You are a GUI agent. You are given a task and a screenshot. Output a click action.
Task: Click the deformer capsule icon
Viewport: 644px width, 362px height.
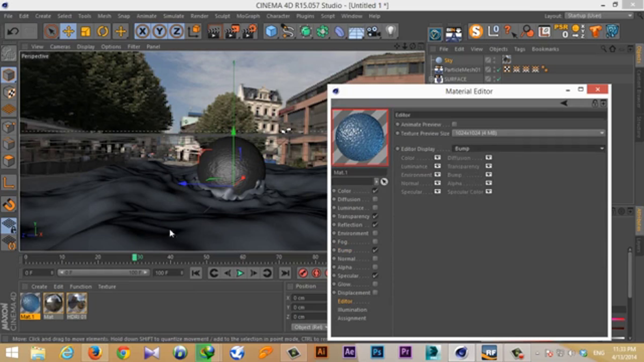pyautogui.click(x=339, y=32)
